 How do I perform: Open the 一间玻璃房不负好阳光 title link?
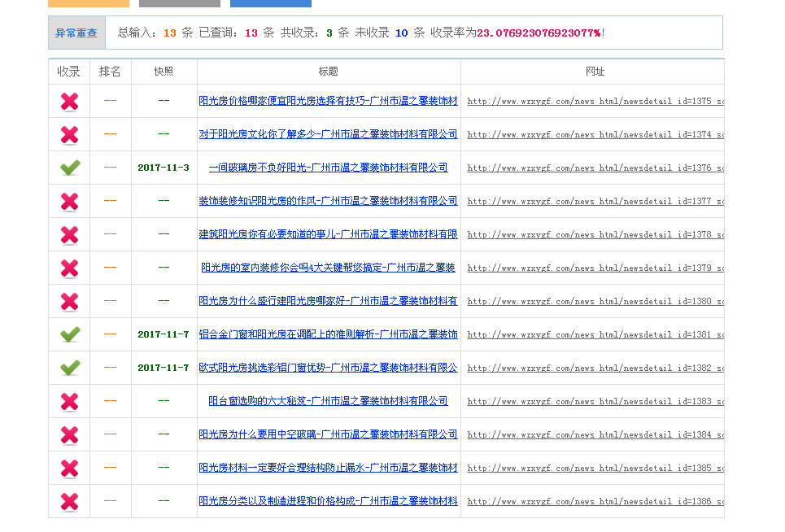(328, 168)
